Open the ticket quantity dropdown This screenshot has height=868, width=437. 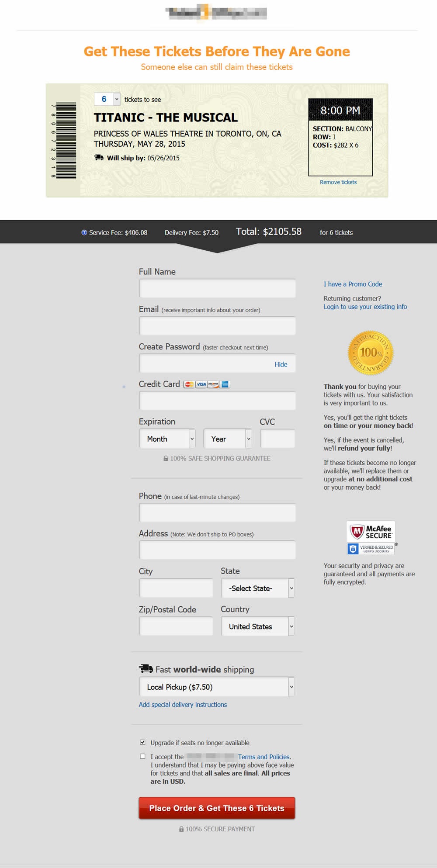tap(107, 99)
